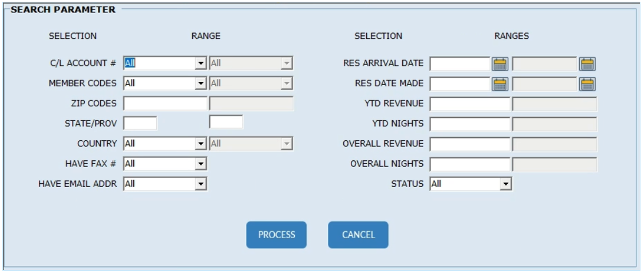Open the second RES DATE MADE range calendar
644x273 pixels.
click(x=587, y=84)
